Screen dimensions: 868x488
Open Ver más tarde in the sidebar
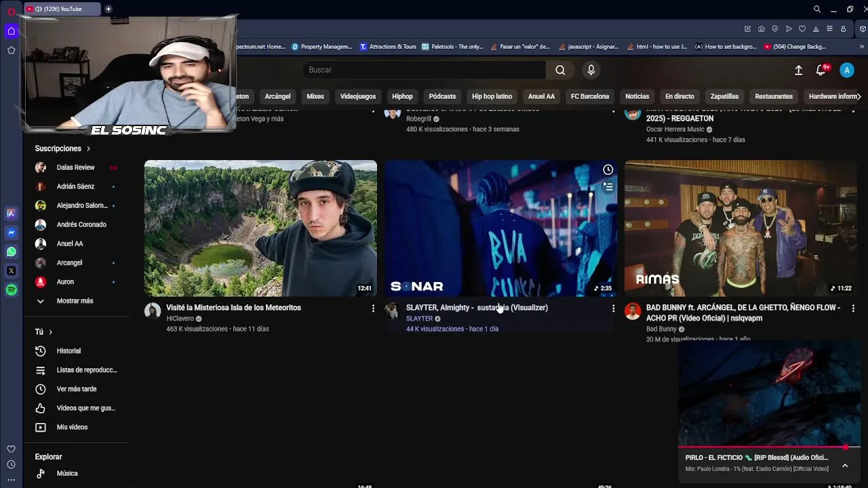77,389
